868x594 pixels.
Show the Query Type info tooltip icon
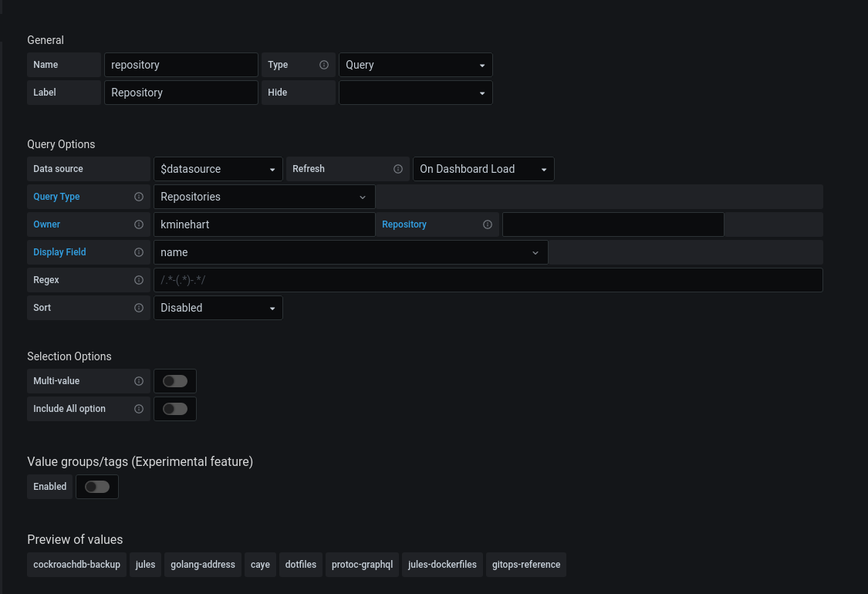[139, 197]
